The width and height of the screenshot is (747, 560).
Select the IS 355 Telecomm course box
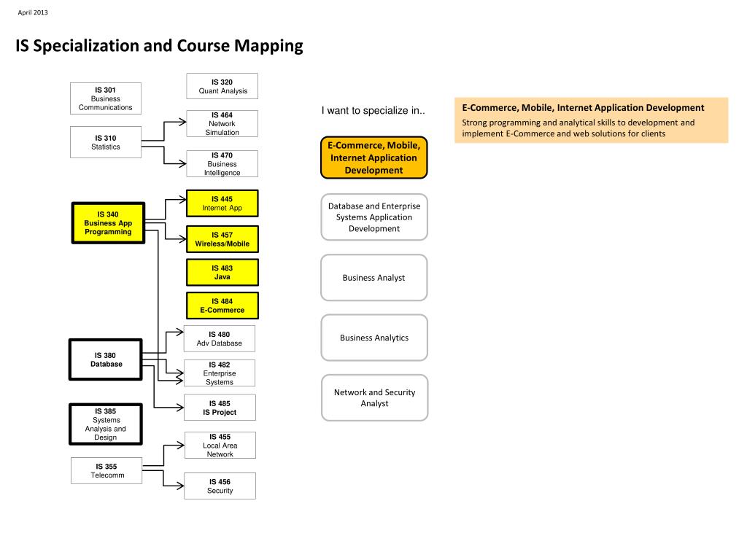tap(107, 471)
